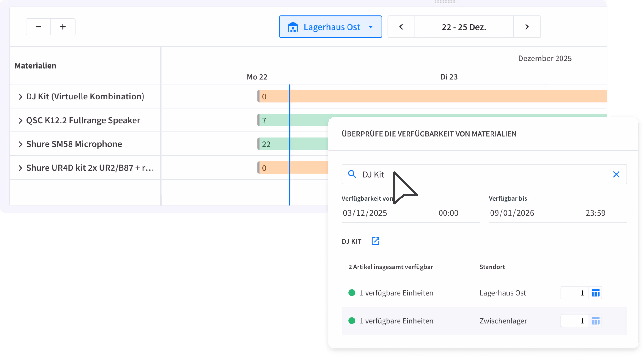Clear the DJ Kit search field
Viewport: 644px width, 356px height.
coord(616,174)
